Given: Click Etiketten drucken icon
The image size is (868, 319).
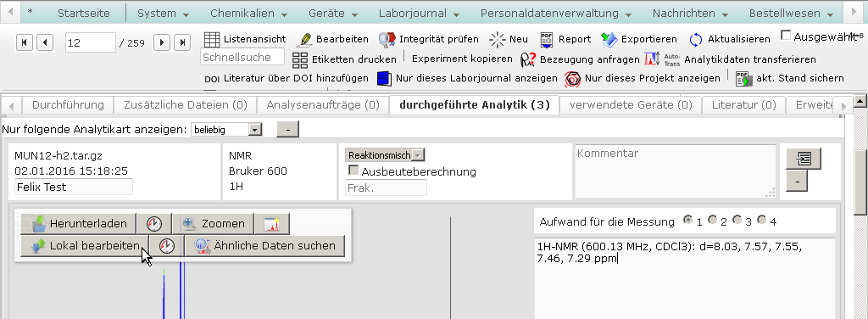Looking at the screenshot, I should [300, 59].
